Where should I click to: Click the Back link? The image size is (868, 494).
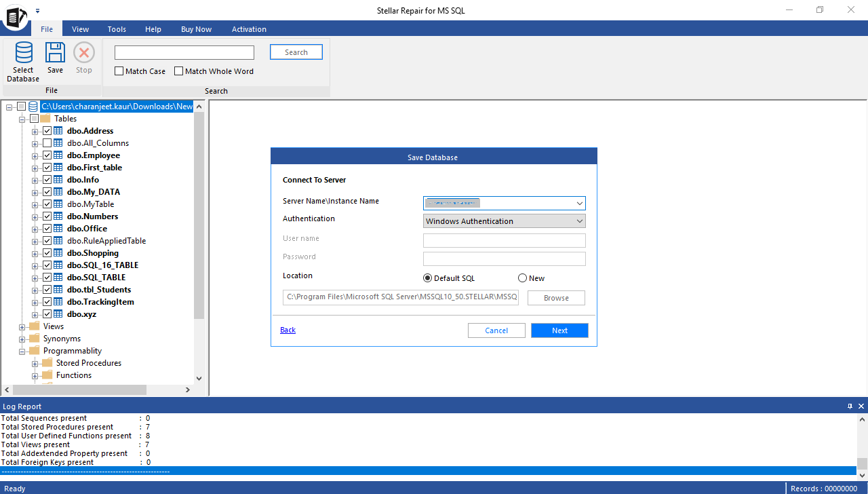click(288, 330)
